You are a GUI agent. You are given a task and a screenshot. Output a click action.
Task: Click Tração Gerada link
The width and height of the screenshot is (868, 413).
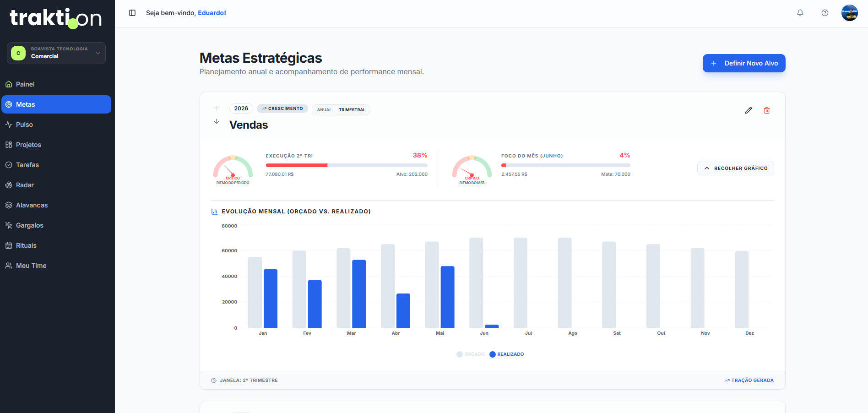pos(749,380)
